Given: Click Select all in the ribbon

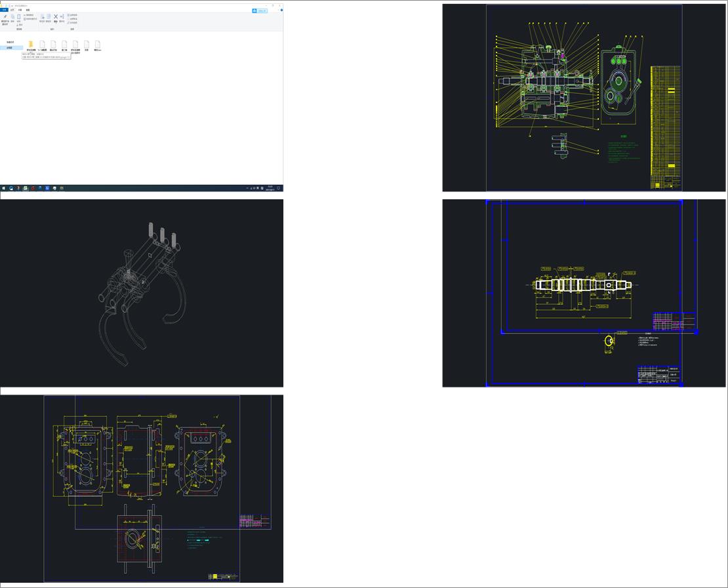Looking at the screenshot, I should coord(72,14).
